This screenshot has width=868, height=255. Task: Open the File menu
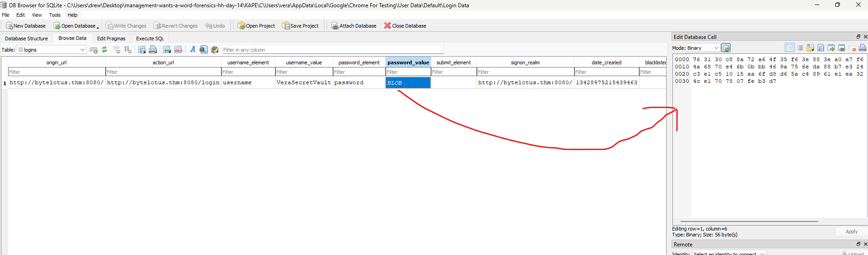[5, 15]
